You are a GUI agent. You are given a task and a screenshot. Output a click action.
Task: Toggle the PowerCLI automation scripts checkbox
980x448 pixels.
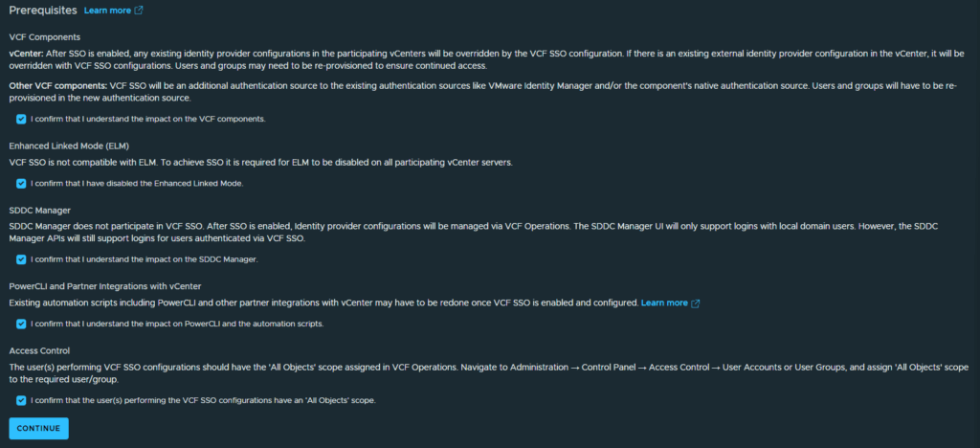(21, 324)
